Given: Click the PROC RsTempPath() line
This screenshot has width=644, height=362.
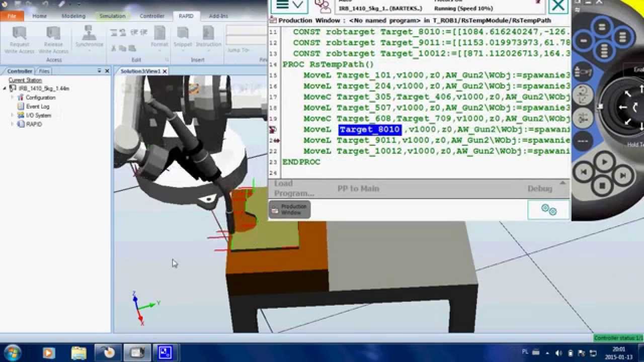Looking at the screenshot, I should 328,64.
